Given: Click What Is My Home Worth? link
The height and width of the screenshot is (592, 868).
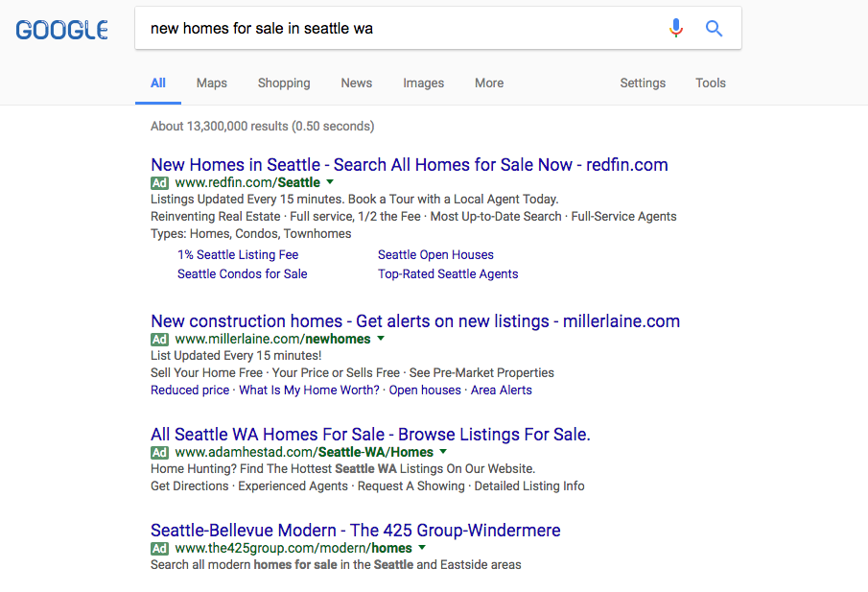Looking at the screenshot, I should (x=309, y=390).
